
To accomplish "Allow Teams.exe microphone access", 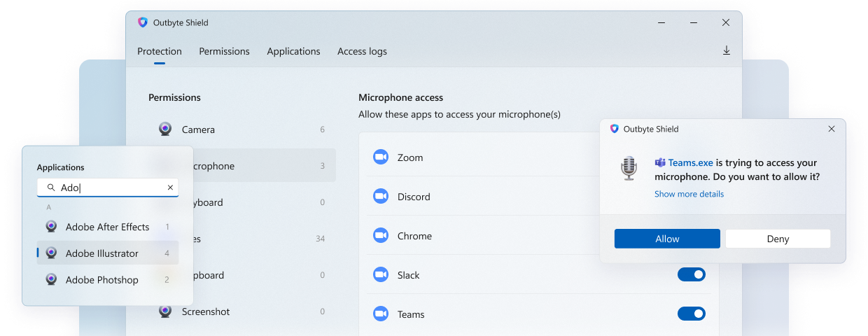I will 667,239.
